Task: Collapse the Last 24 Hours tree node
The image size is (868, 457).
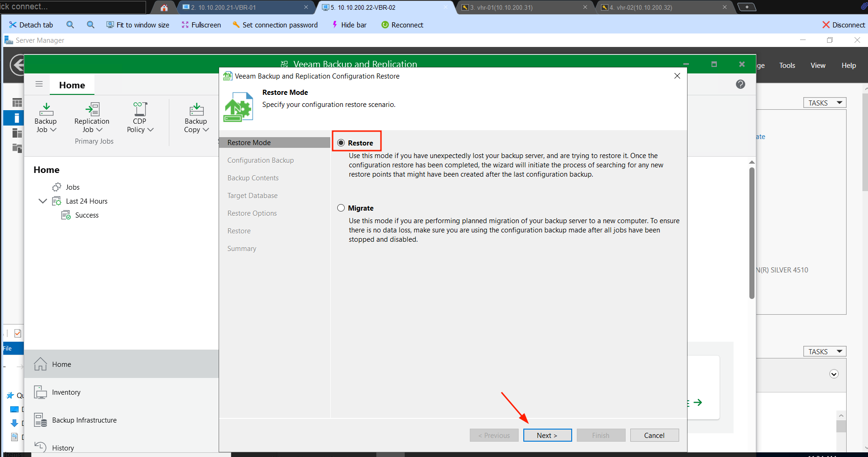Action: point(43,201)
